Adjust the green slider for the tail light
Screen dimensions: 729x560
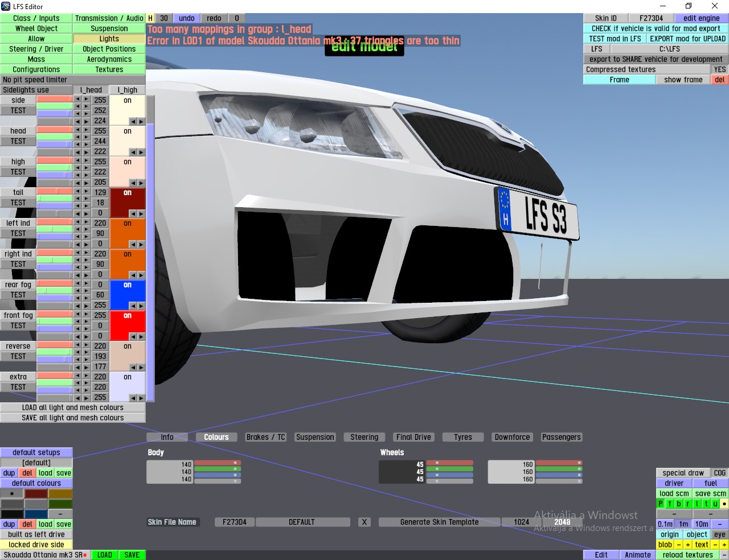55,199
